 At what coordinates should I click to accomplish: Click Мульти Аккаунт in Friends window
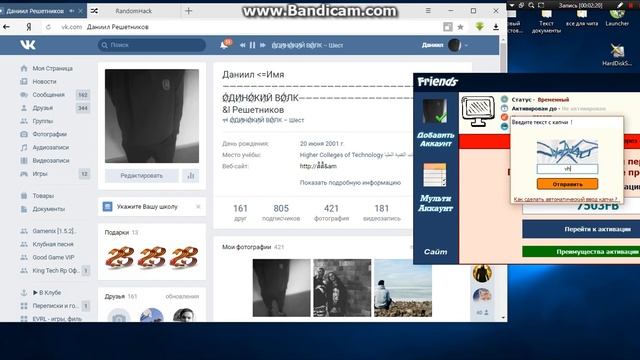[436, 187]
